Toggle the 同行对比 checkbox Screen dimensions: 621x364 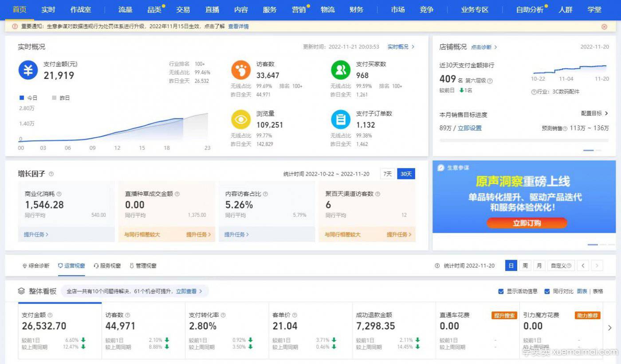547,291
